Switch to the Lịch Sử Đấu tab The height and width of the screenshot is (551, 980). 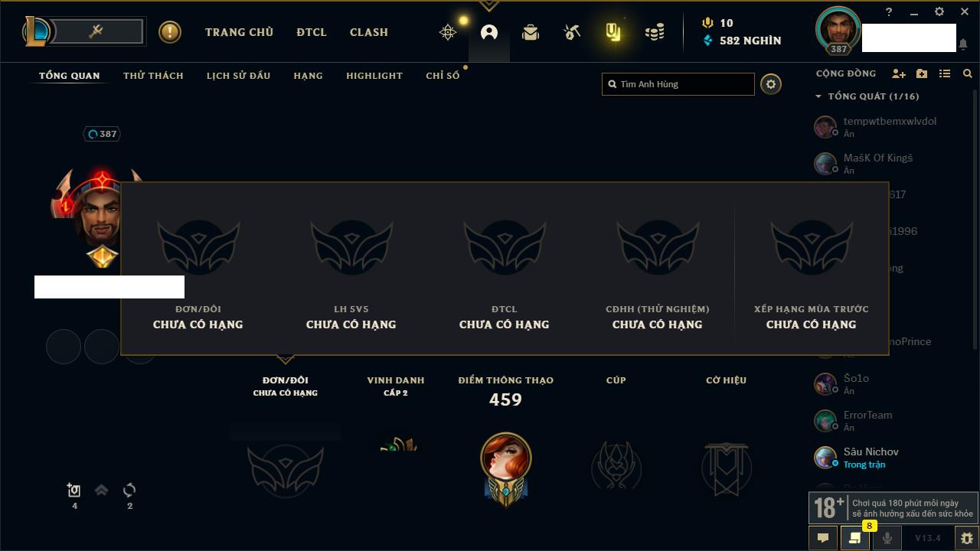238,76
